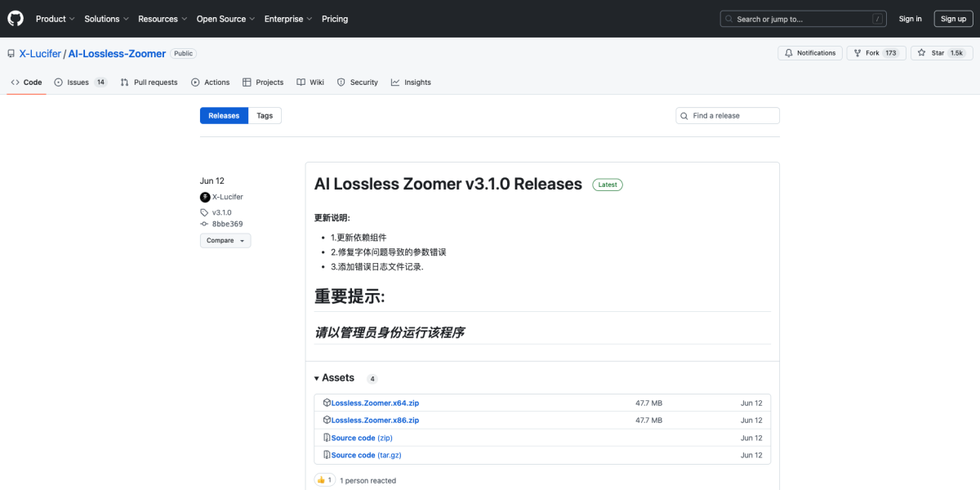
Task: Open Insights via the graph icon
Action: 394,82
